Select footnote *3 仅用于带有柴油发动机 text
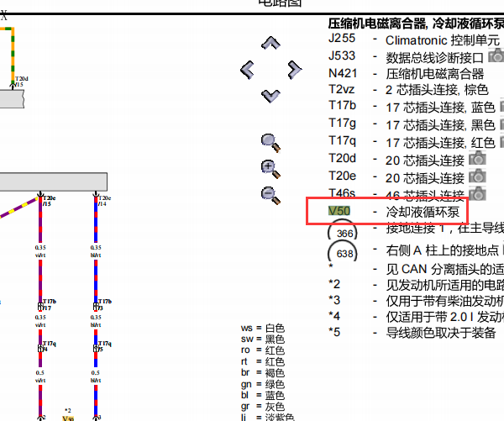Viewport: 504px width, 421px height. pos(445,301)
